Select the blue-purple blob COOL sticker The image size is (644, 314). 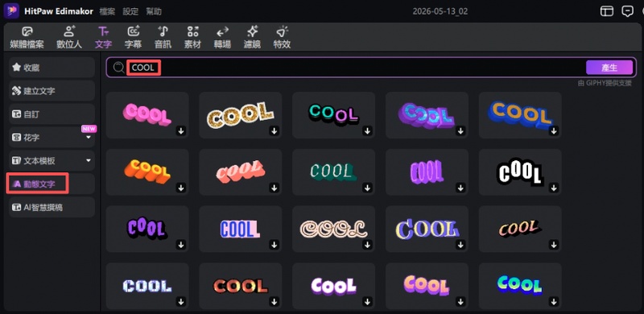click(427, 115)
